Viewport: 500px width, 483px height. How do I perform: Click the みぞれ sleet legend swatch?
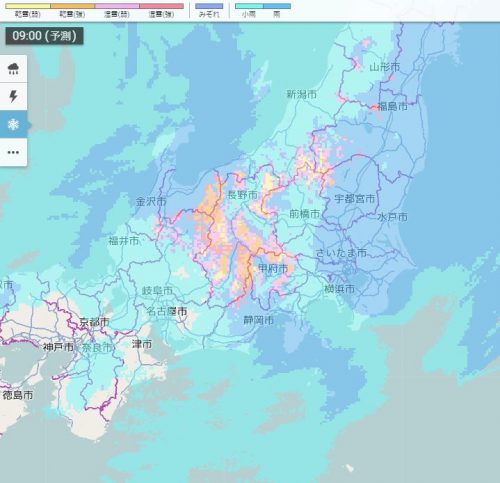click(x=209, y=6)
